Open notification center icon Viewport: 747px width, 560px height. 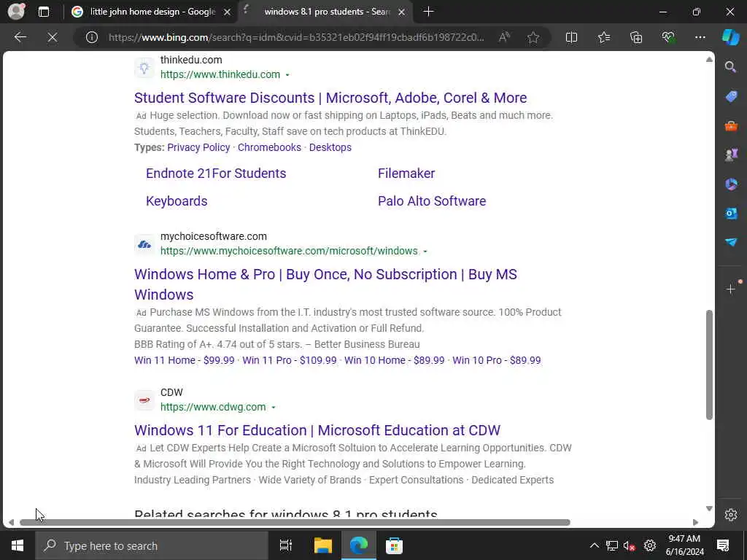point(723,545)
